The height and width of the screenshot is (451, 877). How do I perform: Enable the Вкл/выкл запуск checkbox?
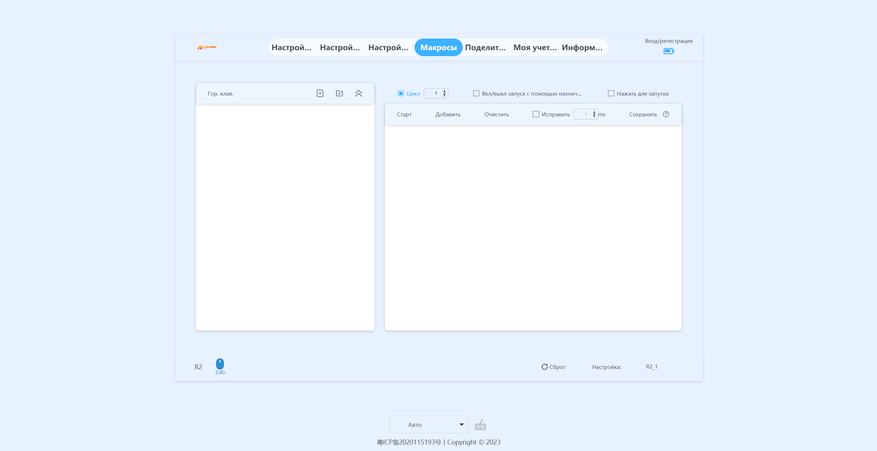[477, 93]
